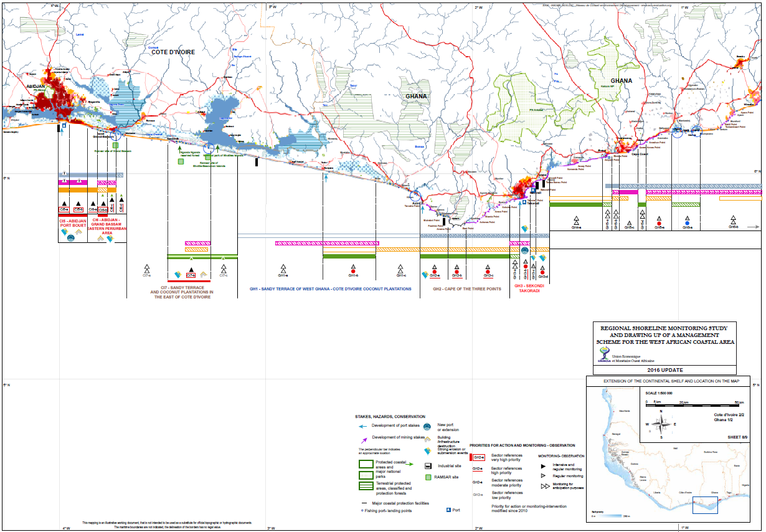Click the Intensive and regular monitoring black triangle
Image resolution: width=766 pixels, height=532 pixels.
coord(543,466)
